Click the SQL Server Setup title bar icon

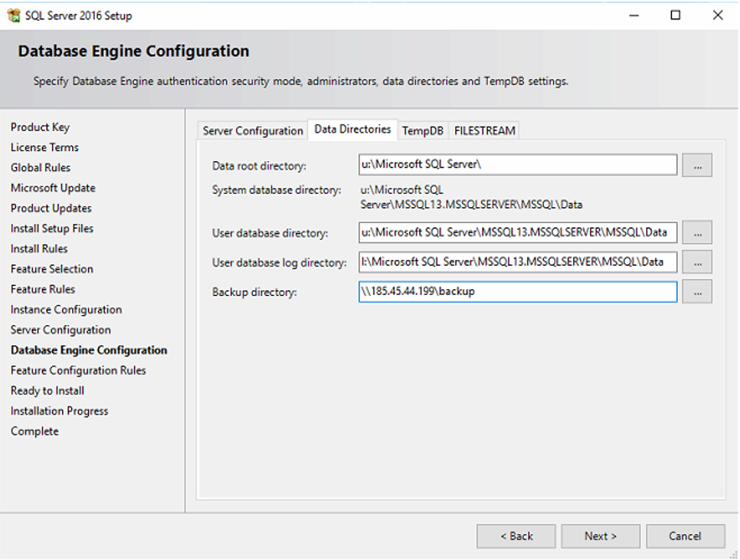click(14, 15)
